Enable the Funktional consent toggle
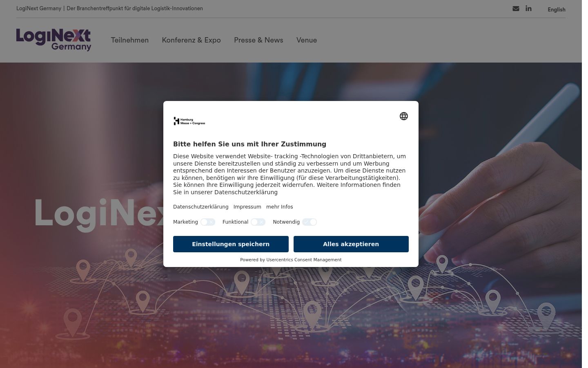Screen dimensions: 588x368 click(258, 222)
